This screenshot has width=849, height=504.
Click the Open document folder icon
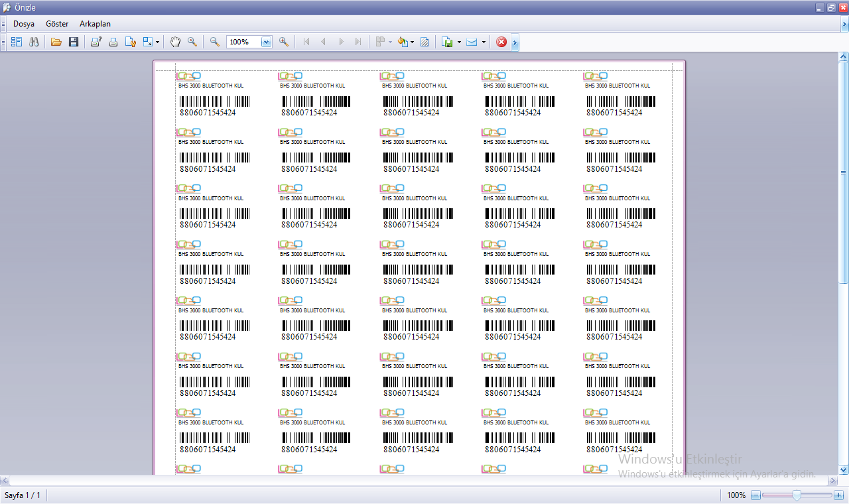(x=56, y=42)
